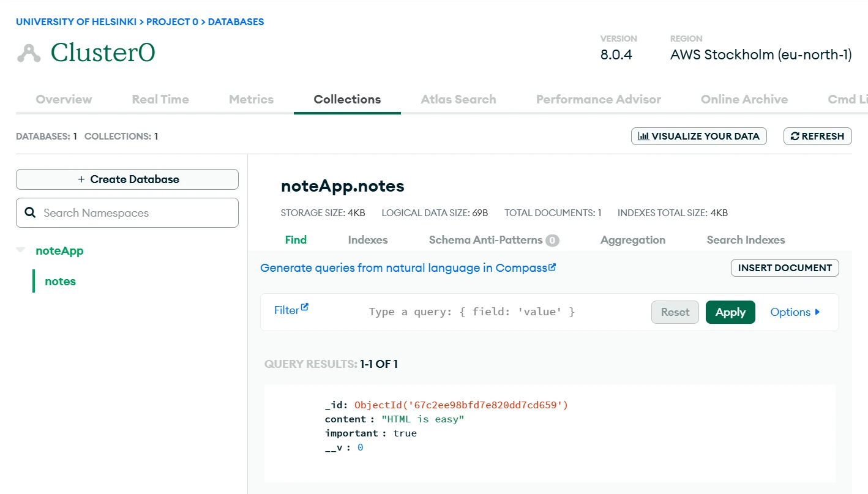Switch to the Aggregation sub-tab
The width and height of the screenshot is (868, 494).
[x=633, y=240]
